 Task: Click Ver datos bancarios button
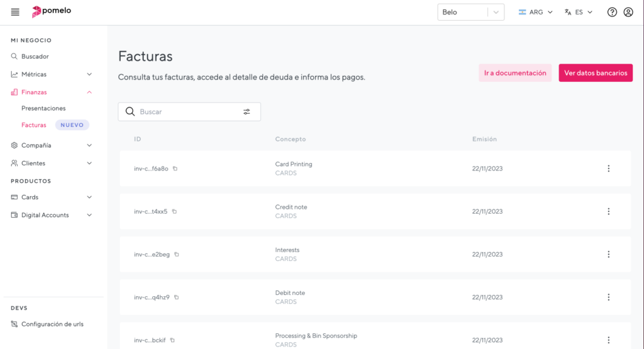(595, 73)
